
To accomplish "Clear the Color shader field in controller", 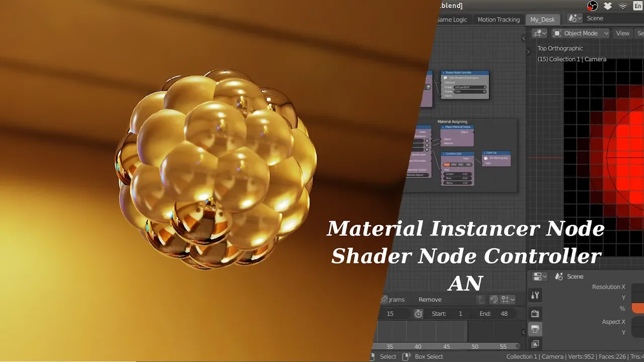I will 485,92.
